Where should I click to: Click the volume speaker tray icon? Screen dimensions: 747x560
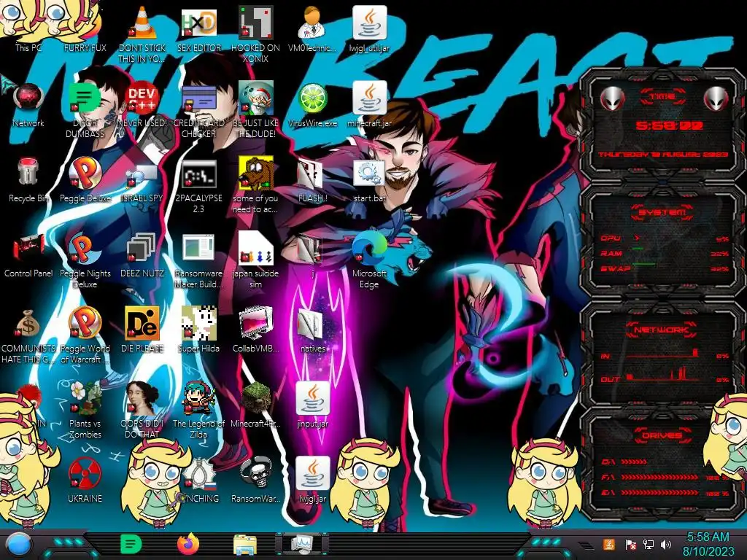[666, 544]
